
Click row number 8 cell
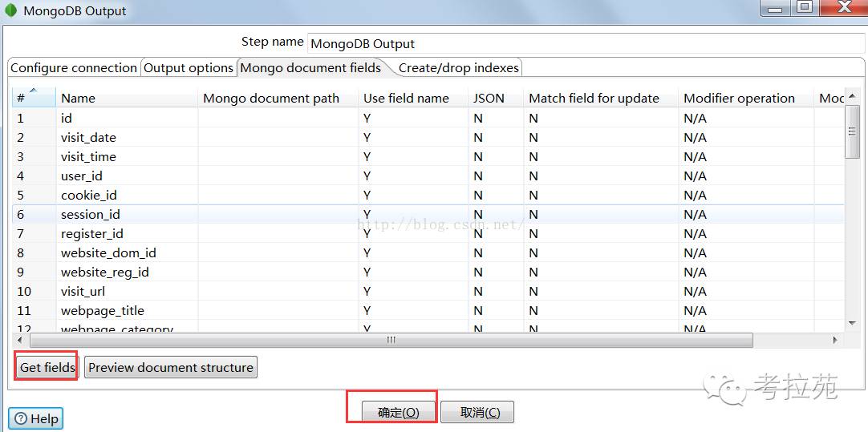click(x=34, y=252)
